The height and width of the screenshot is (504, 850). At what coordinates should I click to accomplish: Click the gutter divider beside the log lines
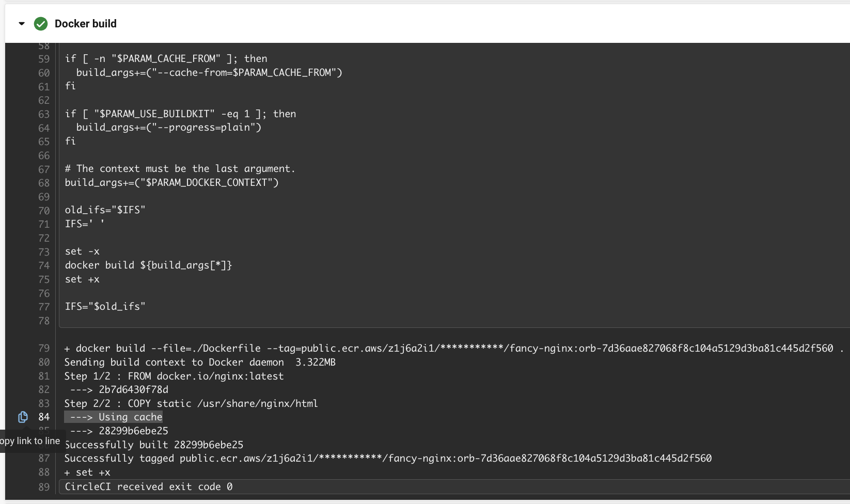(57, 258)
